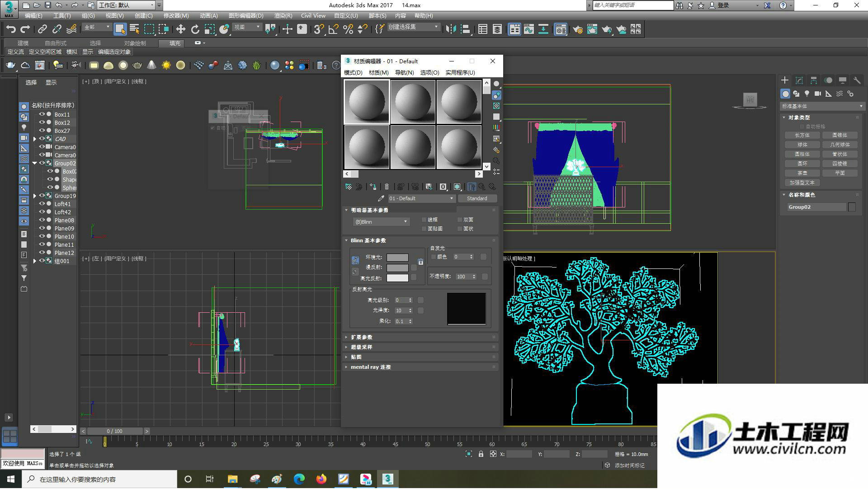The image size is (868, 489).
Task: Choose the Select and Rotate tool
Action: pos(195,29)
